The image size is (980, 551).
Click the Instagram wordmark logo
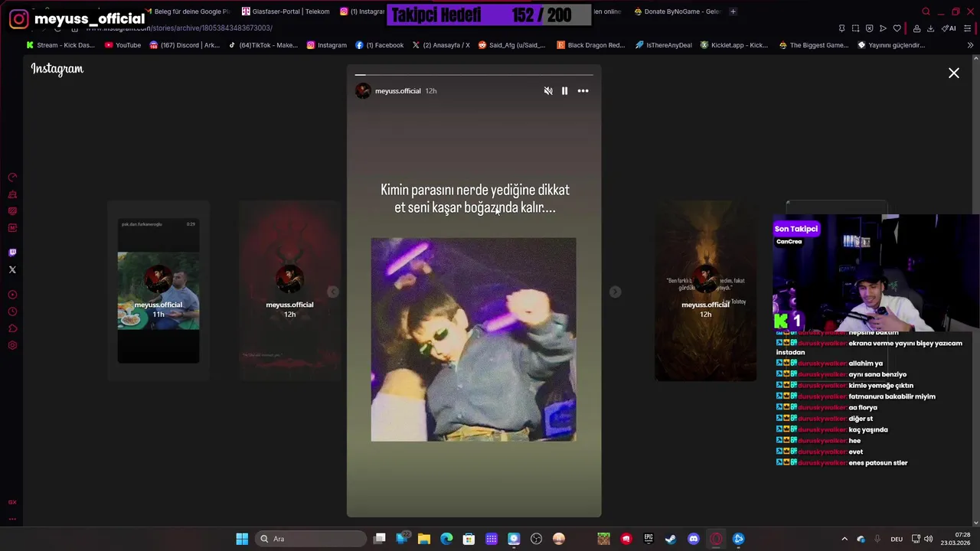pyautogui.click(x=57, y=69)
